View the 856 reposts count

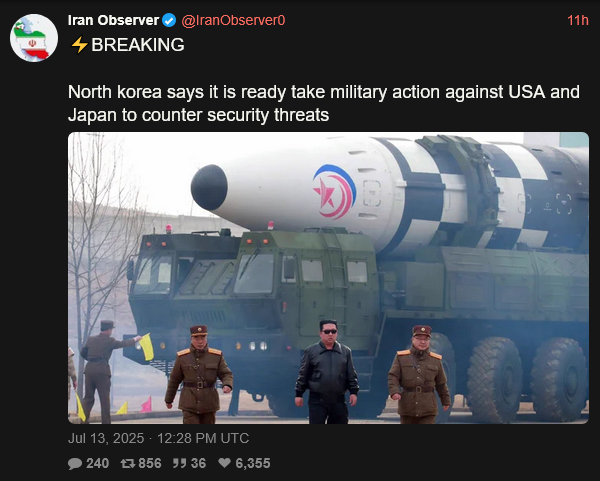click(x=150, y=463)
